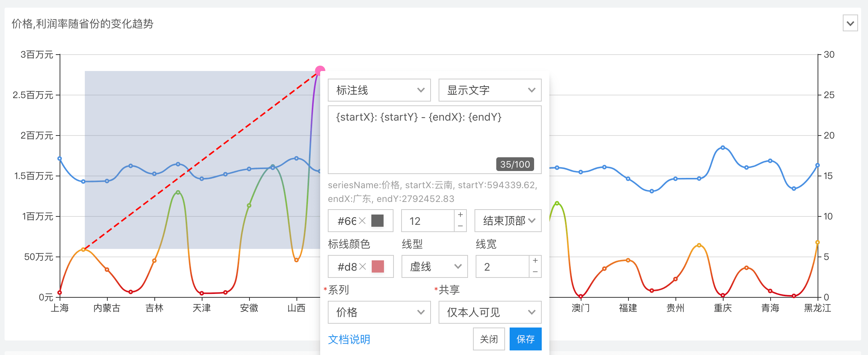Click the pink line color swatch
Screen dimensions: 868x355
coord(377,266)
